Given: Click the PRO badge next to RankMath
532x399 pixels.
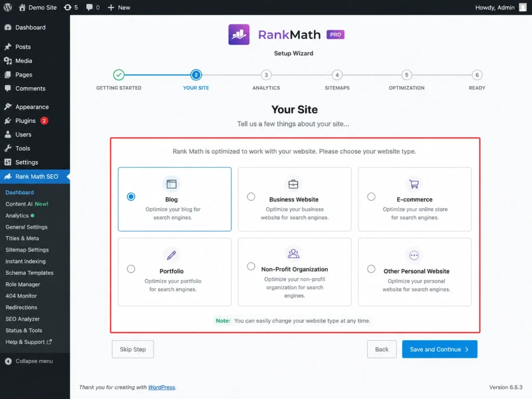Looking at the screenshot, I should pos(335,35).
